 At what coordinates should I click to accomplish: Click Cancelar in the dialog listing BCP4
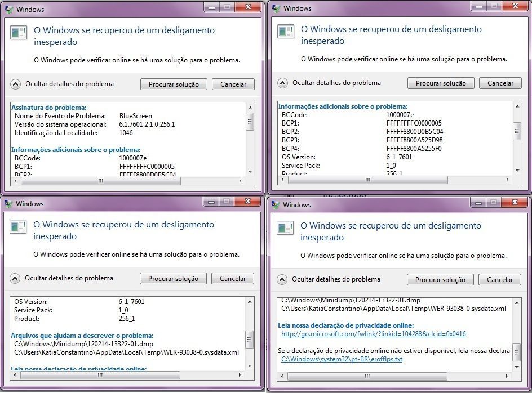(x=500, y=83)
